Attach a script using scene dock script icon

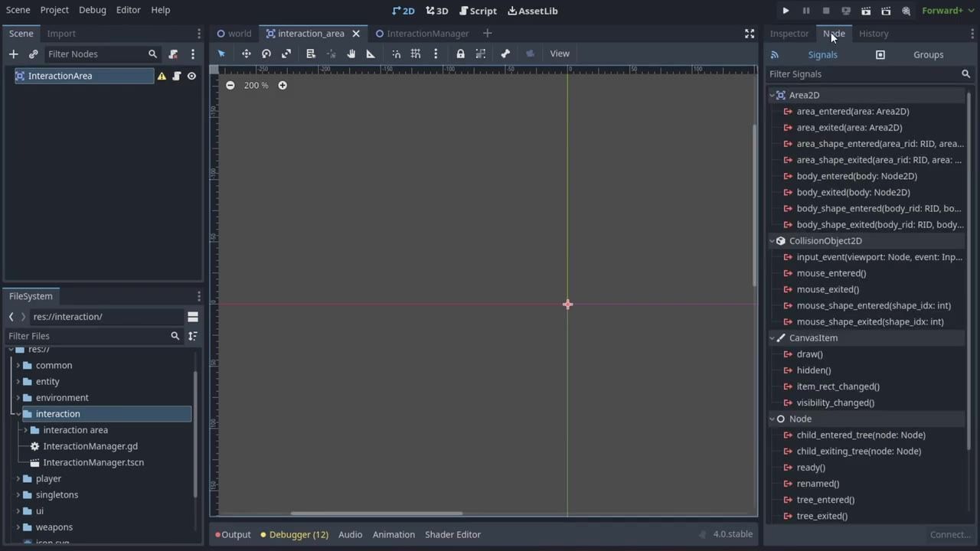(173, 54)
